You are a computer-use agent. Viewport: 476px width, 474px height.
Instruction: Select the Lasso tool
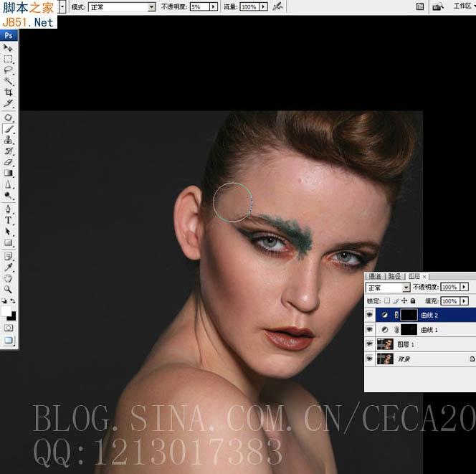pyautogui.click(x=8, y=70)
